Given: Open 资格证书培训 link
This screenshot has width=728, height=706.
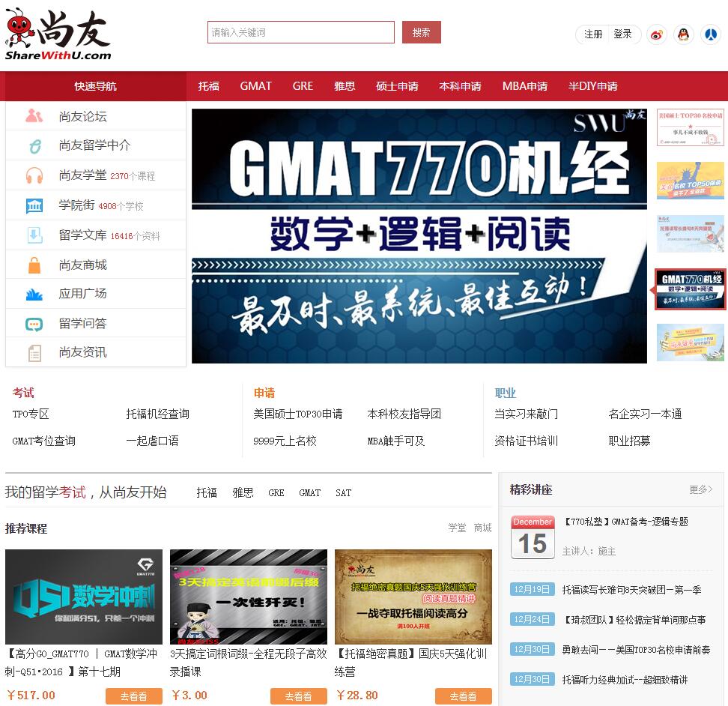Looking at the screenshot, I should click(x=526, y=441).
